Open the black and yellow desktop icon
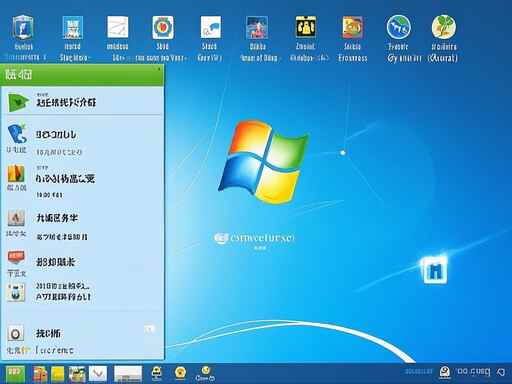The height and width of the screenshot is (384, 512). (x=305, y=27)
